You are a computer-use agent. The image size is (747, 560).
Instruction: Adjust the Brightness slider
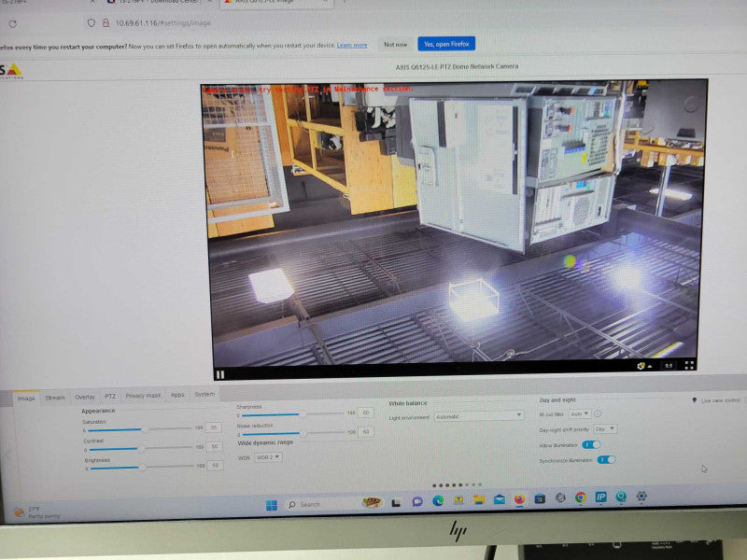point(142,468)
